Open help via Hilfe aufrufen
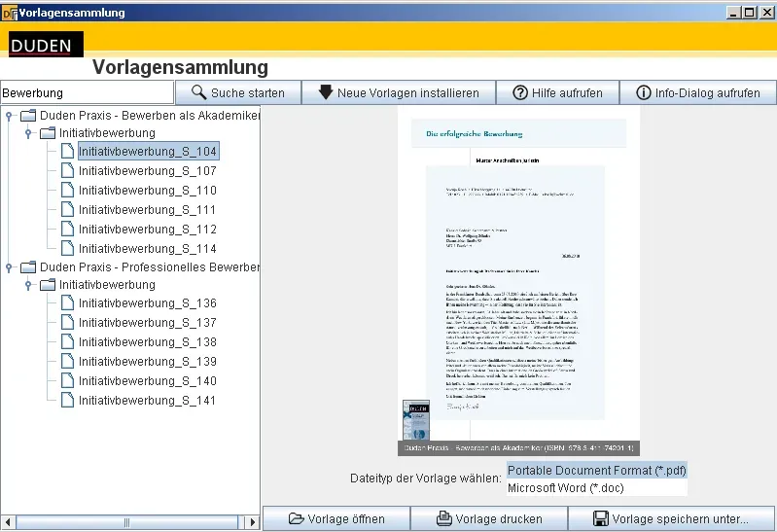Viewport: 777px width, 532px height. [x=557, y=92]
